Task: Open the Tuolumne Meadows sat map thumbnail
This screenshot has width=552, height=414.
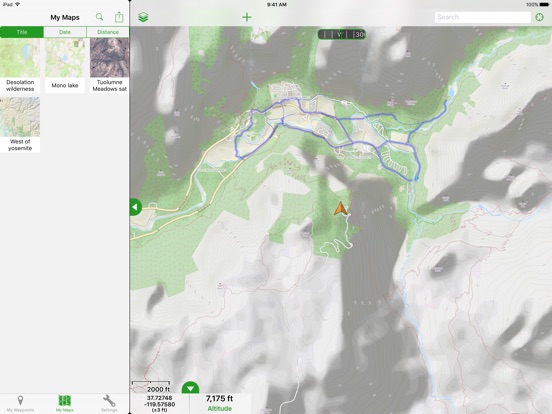Action: point(109,65)
